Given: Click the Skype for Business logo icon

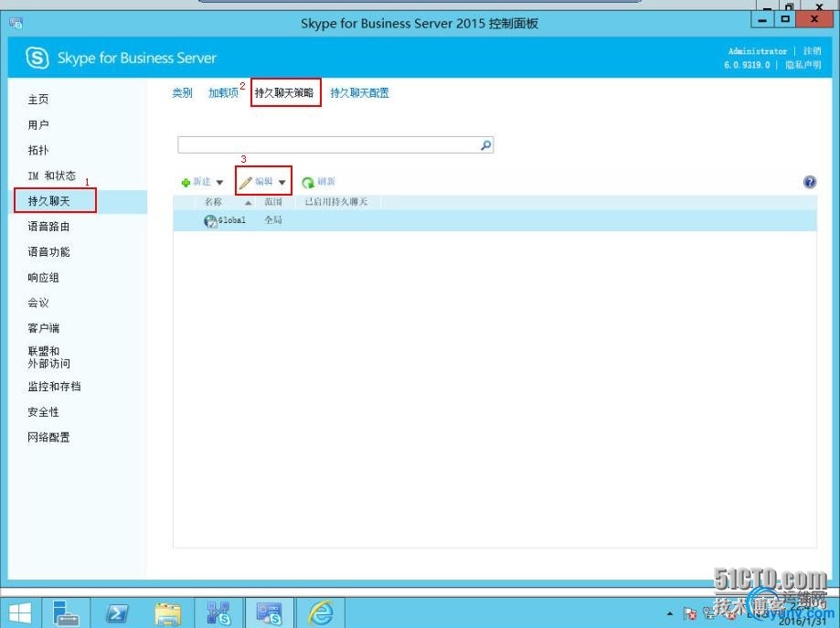Looking at the screenshot, I should [x=37, y=58].
